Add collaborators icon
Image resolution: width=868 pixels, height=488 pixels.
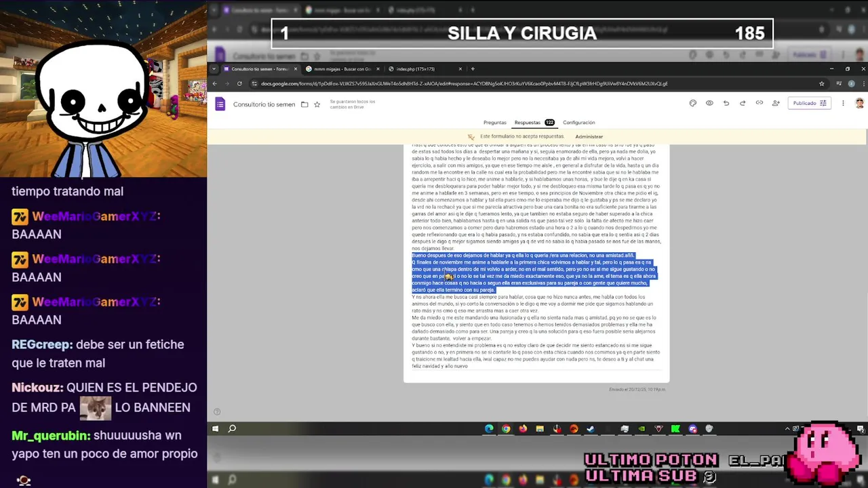coord(776,103)
